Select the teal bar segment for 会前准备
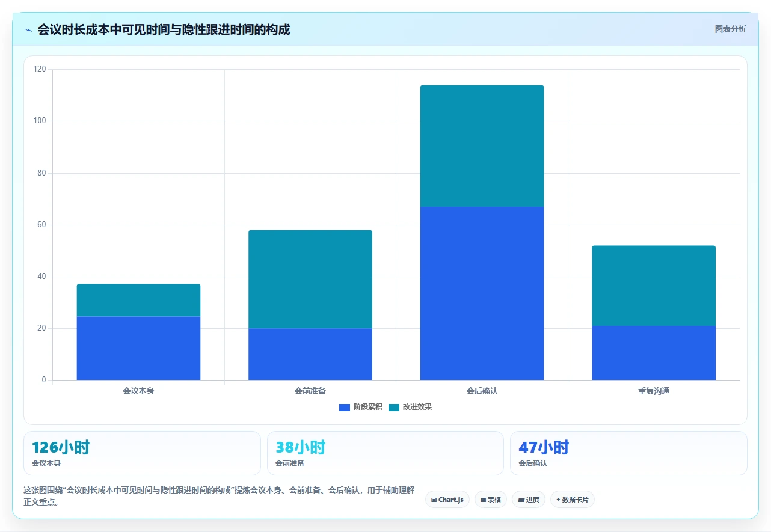 tap(310, 279)
